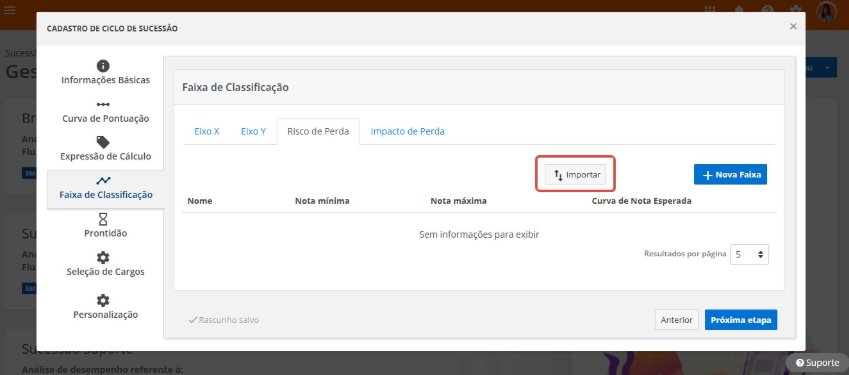Open the help question mark icon
849x375 pixels.
[767, 10]
